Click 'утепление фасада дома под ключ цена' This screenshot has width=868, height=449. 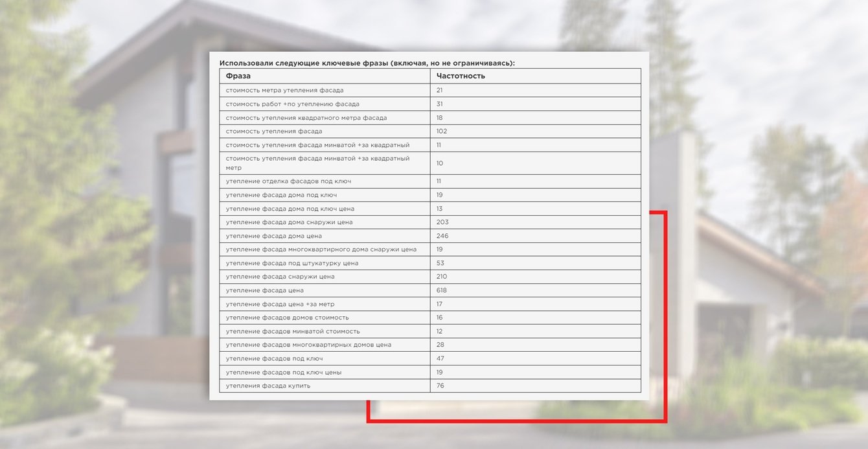[290, 209]
